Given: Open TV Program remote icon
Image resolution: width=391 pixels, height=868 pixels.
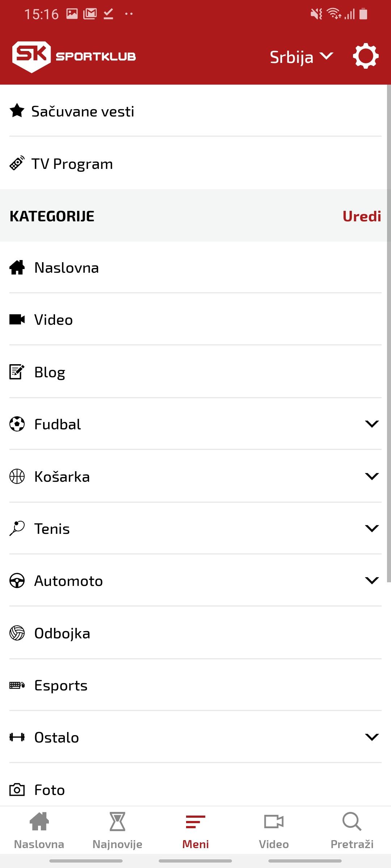Looking at the screenshot, I should click(17, 163).
